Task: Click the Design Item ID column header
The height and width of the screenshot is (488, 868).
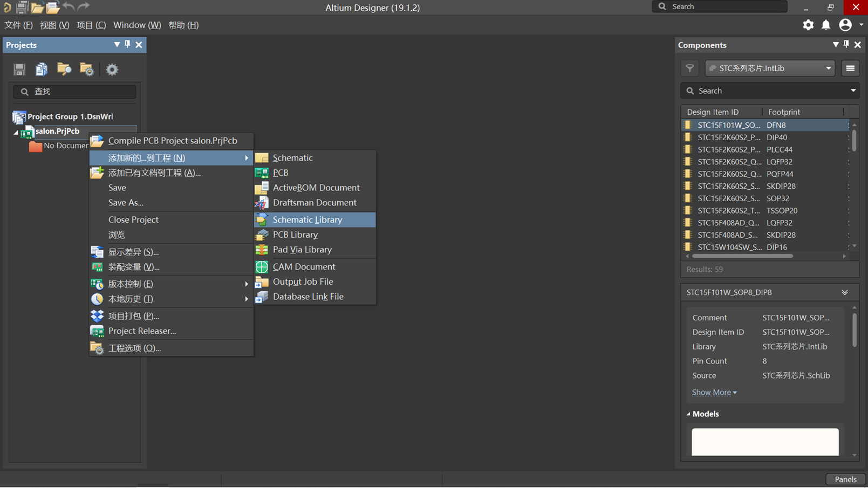Action: 721,112
